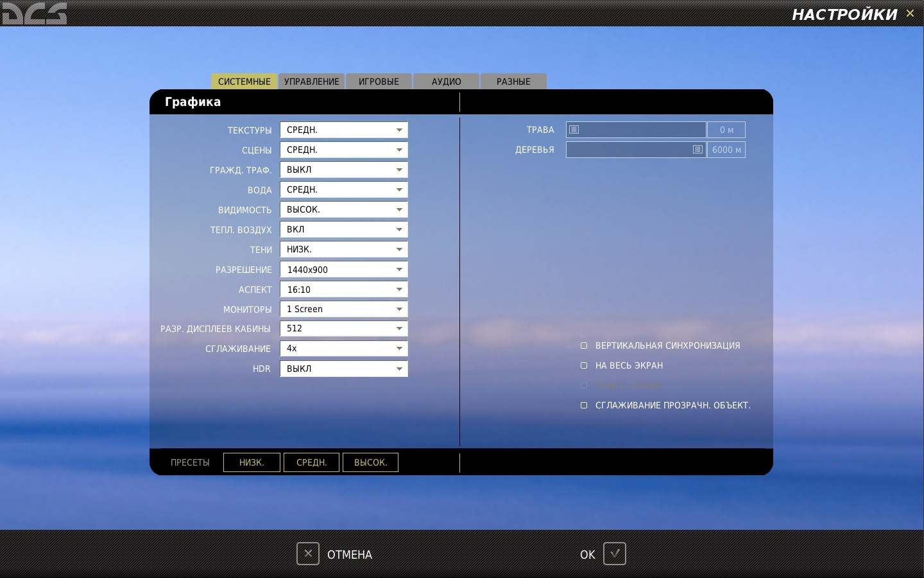Expand the ТЕНИ shadows dropdown

click(344, 249)
